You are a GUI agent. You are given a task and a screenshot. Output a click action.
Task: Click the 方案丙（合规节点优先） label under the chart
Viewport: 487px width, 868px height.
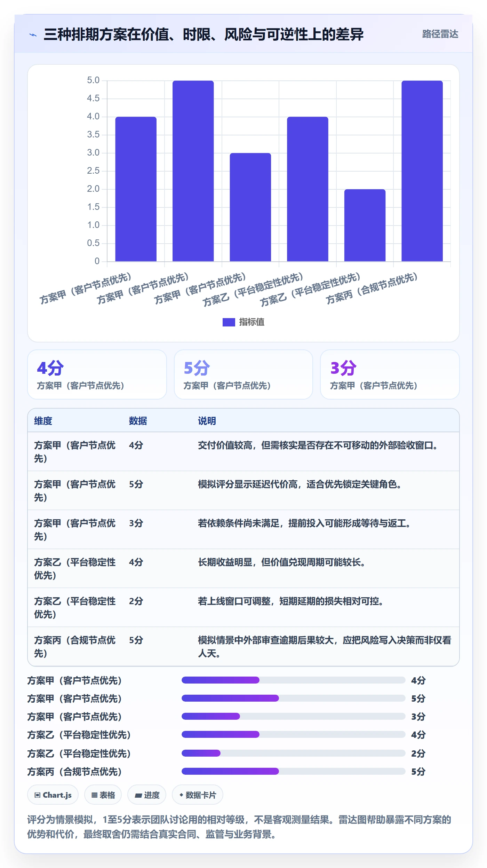pyautogui.click(x=372, y=288)
